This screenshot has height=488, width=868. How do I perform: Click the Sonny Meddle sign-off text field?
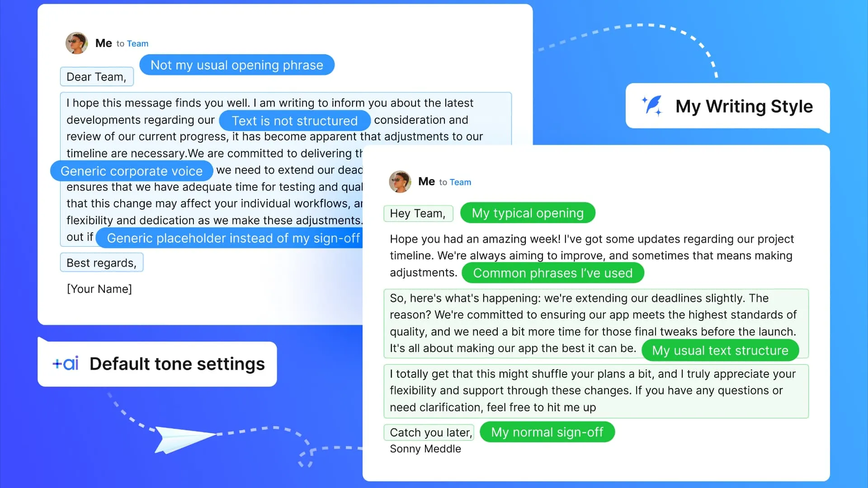[426, 449]
